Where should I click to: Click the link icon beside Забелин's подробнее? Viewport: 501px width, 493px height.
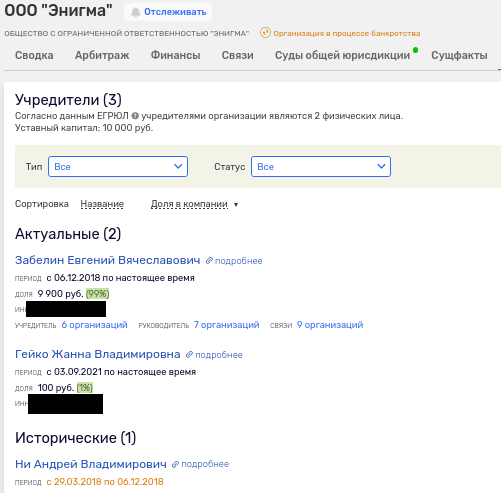209,261
